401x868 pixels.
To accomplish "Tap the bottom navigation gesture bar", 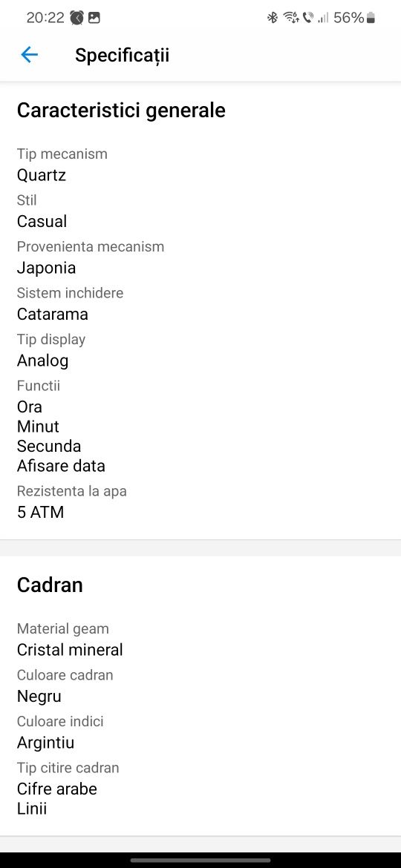I will (200, 861).
